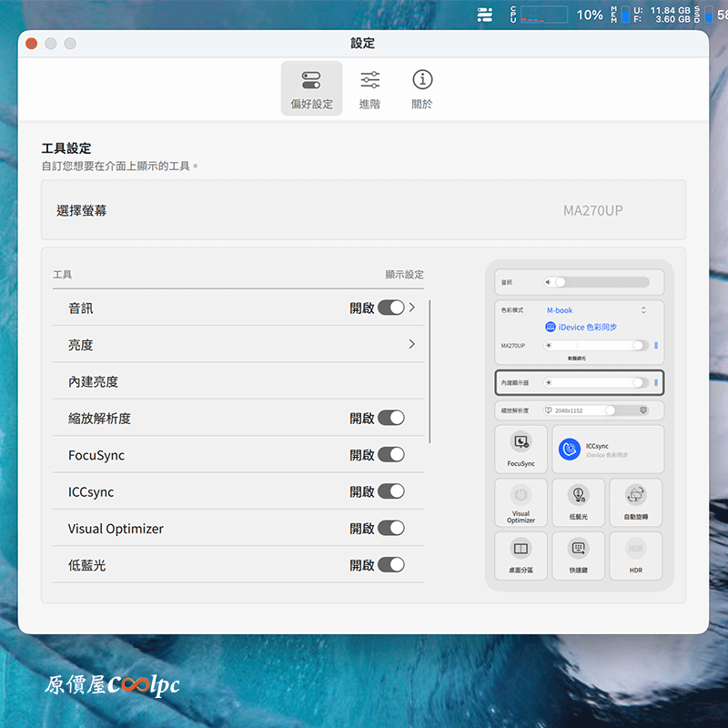Click the CPU usage graph in menu bar
This screenshot has height=728, width=728.
tap(544, 15)
